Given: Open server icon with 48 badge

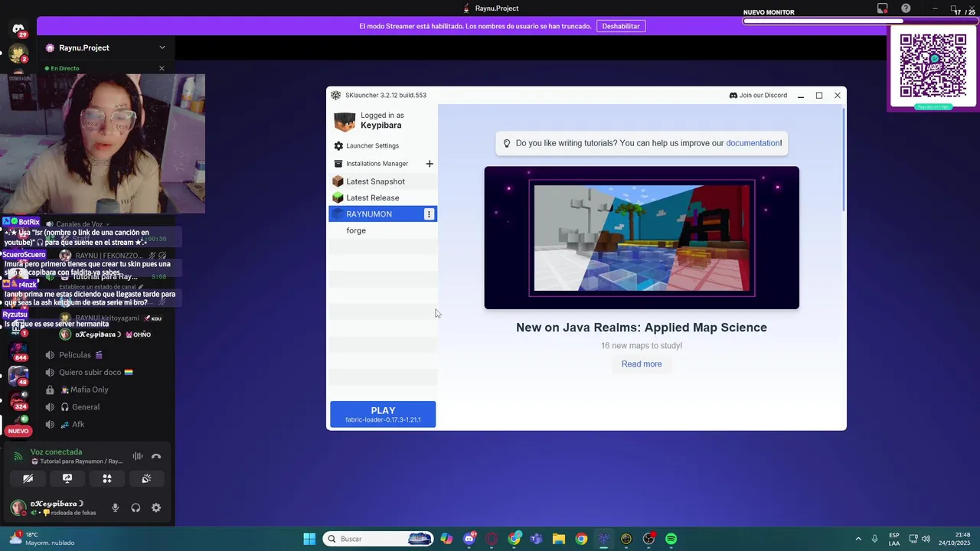Looking at the screenshot, I should pyautogui.click(x=18, y=377).
